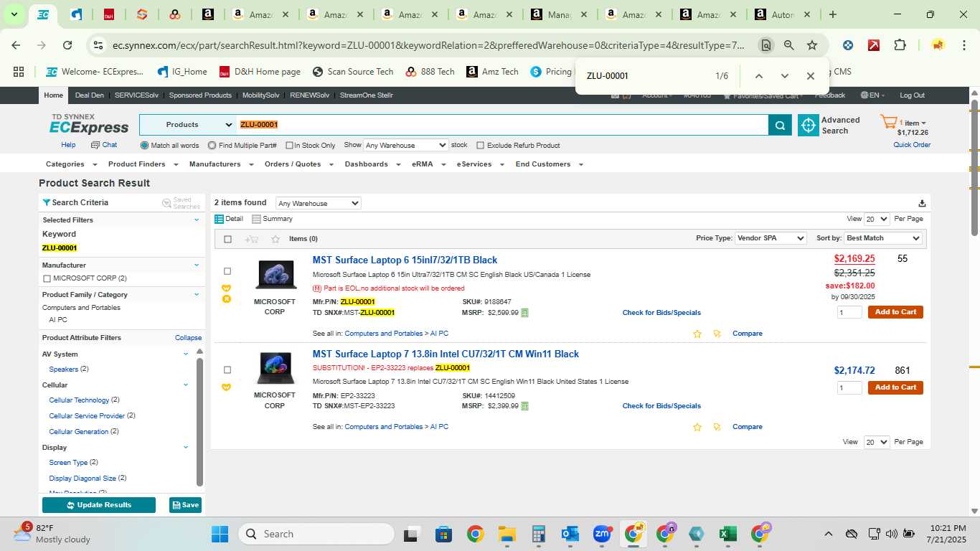Favorite the Surface Laptop 6 with star icon
Viewport: 980px width, 551px height.
click(x=697, y=334)
